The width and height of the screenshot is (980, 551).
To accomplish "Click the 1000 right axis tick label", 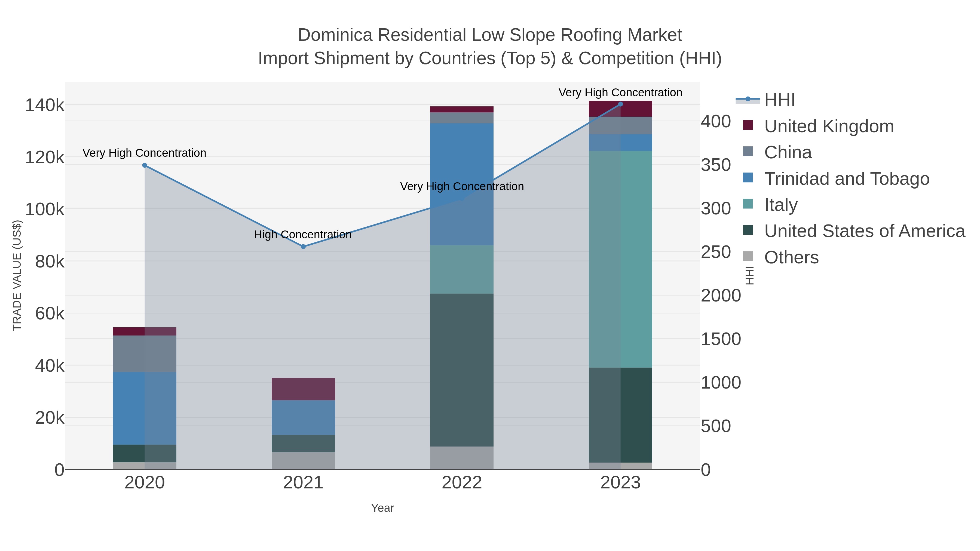I will click(x=721, y=383).
